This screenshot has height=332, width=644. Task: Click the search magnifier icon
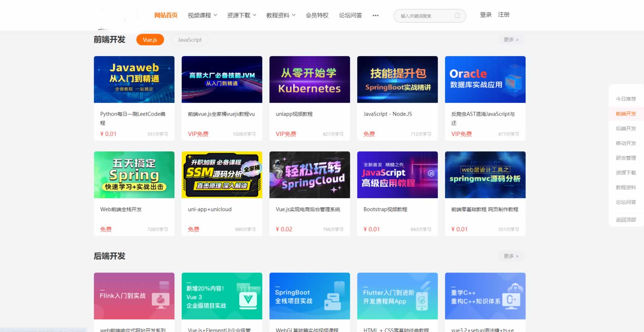[457, 16]
